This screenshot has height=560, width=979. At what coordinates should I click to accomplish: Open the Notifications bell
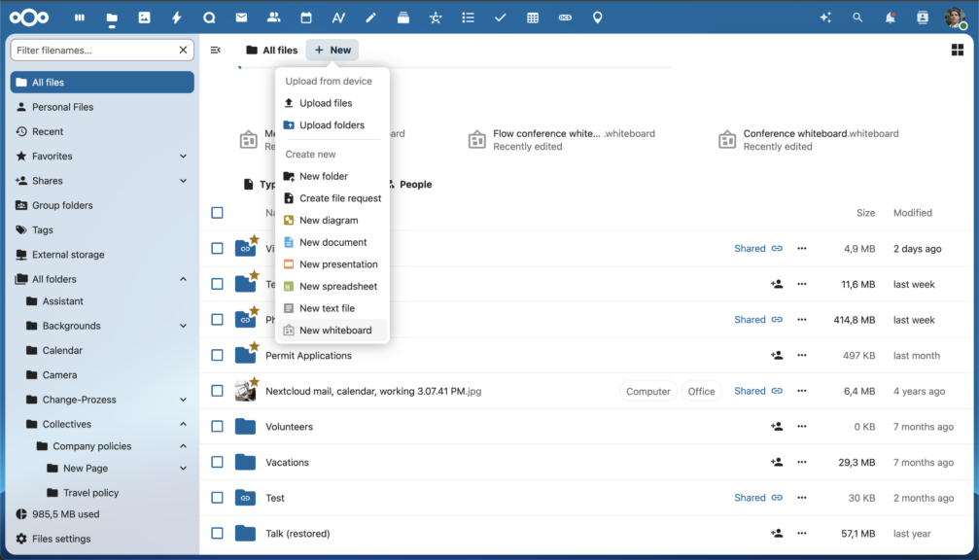[x=890, y=17]
